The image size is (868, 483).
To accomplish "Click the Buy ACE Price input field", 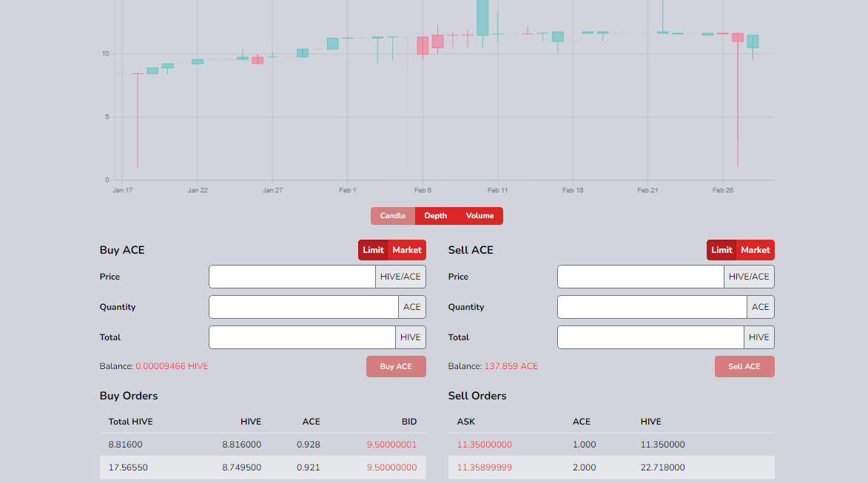I will tap(292, 277).
